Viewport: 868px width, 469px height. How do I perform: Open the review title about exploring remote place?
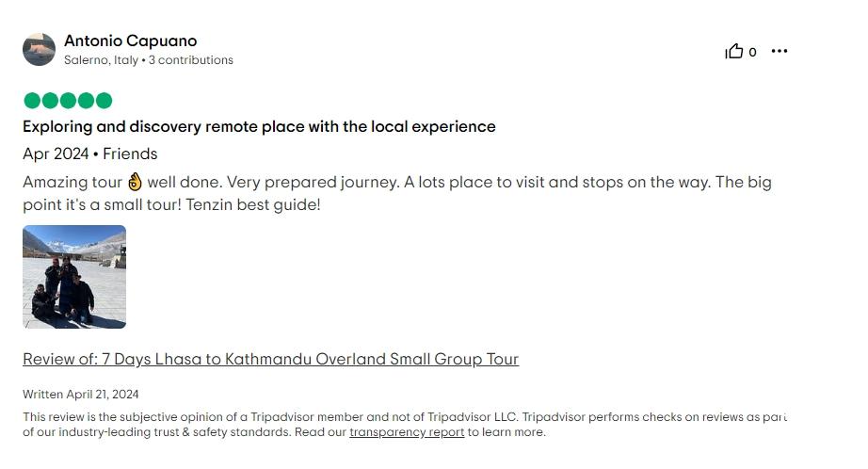(x=259, y=127)
